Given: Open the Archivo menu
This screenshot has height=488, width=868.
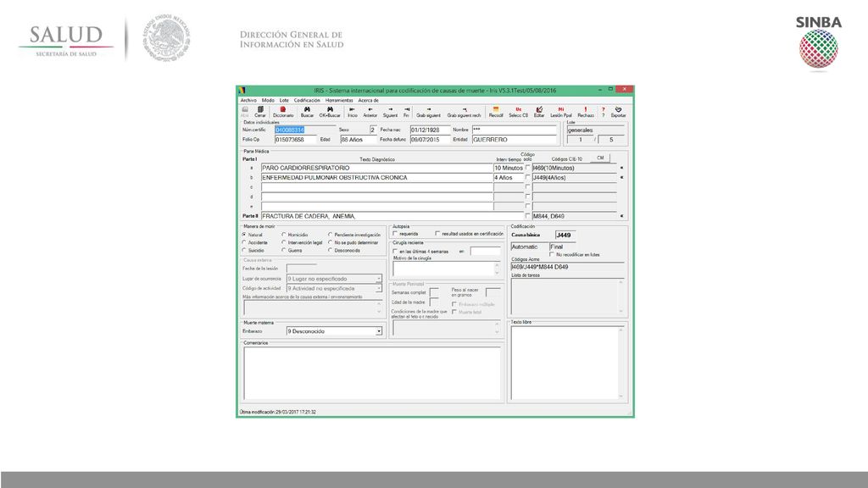Looking at the screenshot, I should coord(248,101).
